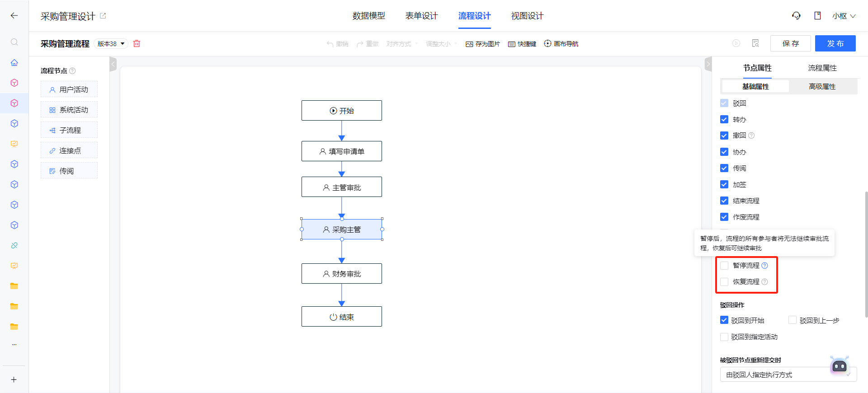
Task: Check the 驳回到上一步 checkbox
Action: point(793,320)
